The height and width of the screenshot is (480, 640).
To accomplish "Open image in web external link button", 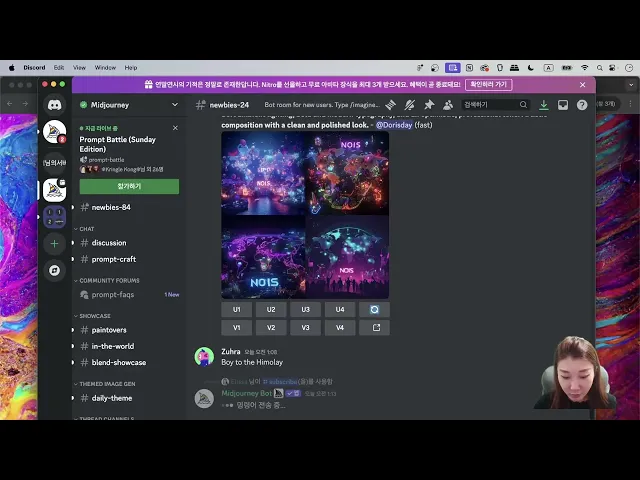I will coord(374,328).
